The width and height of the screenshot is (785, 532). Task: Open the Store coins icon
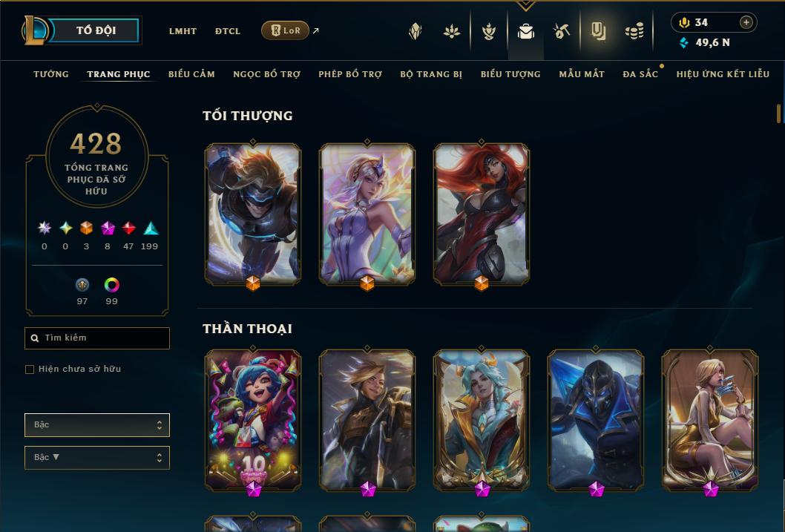coord(634,32)
